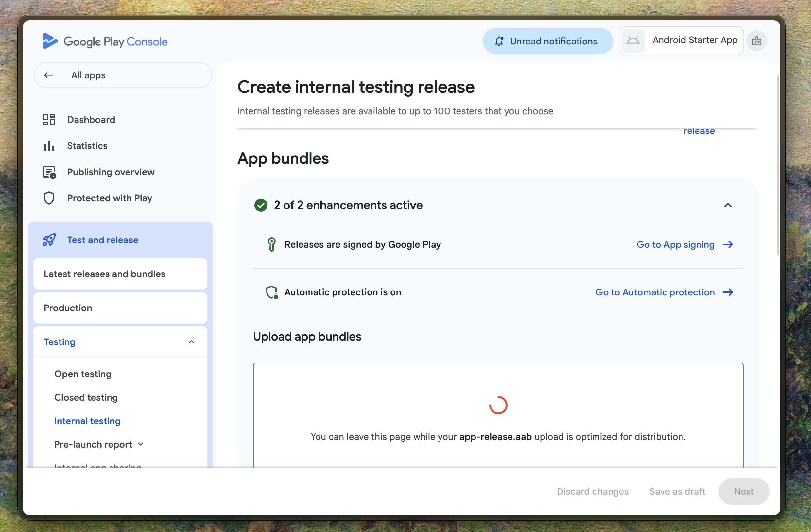Viewport: 811px width, 532px height.
Task: Open Pre-launch report item
Action: click(93, 444)
